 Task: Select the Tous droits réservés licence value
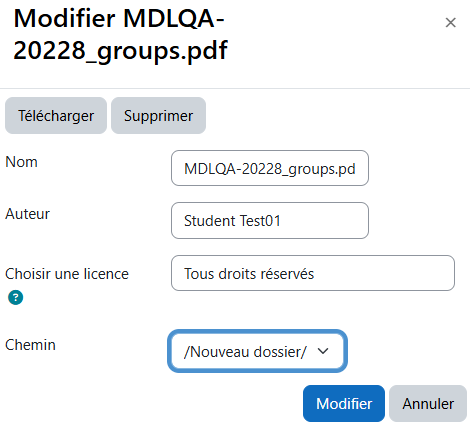pyautogui.click(x=249, y=274)
